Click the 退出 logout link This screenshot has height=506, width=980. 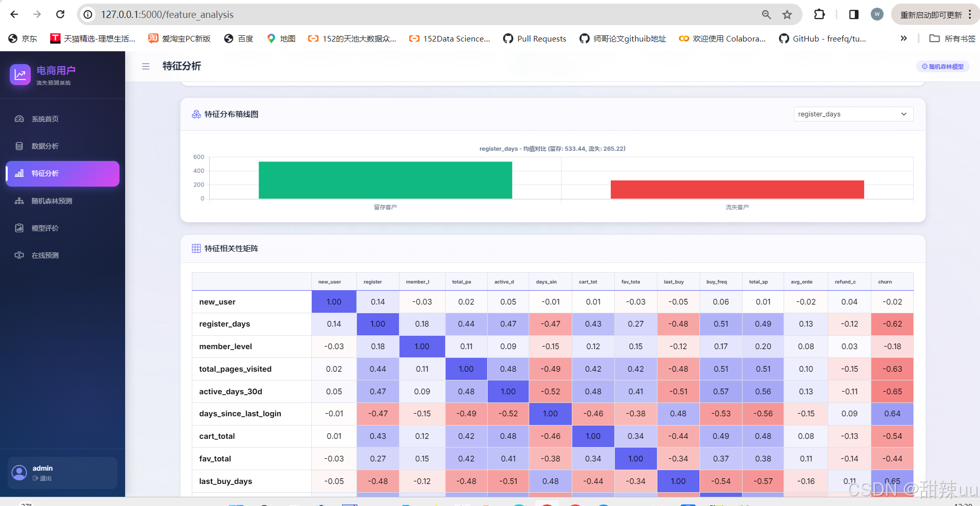pyautogui.click(x=42, y=478)
